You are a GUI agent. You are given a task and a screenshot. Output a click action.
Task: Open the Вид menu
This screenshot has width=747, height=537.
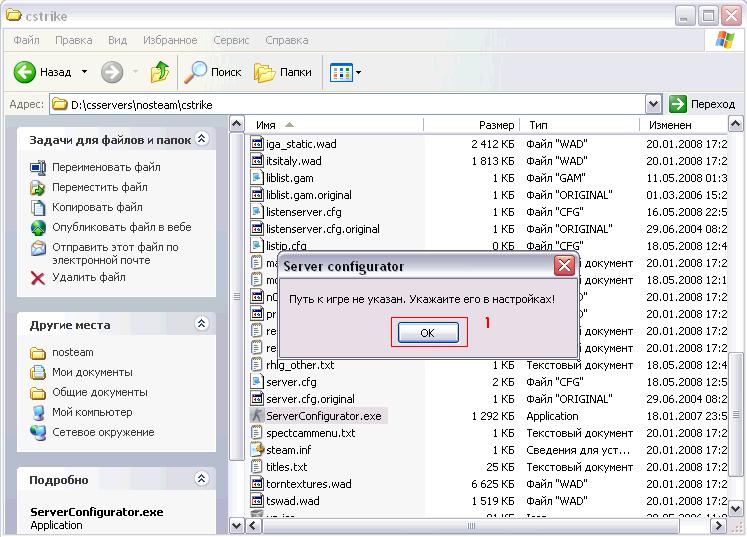click(x=117, y=40)
